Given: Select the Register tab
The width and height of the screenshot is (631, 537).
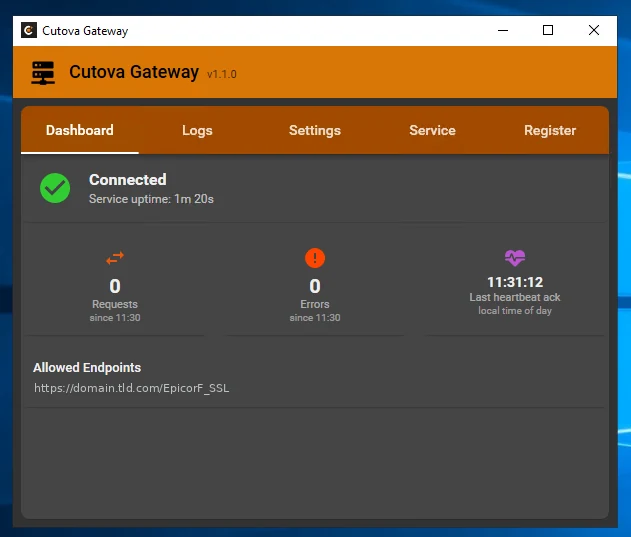Looking at the screenshot, I should [550, 130].
